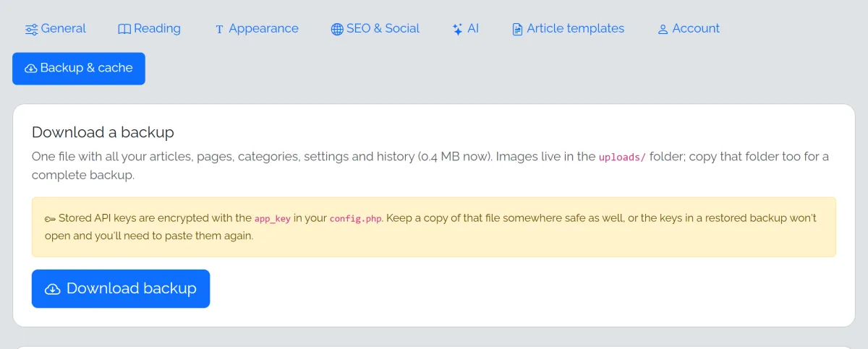Switch to the Reading tab
868x349 pixels.
point(149,29)
